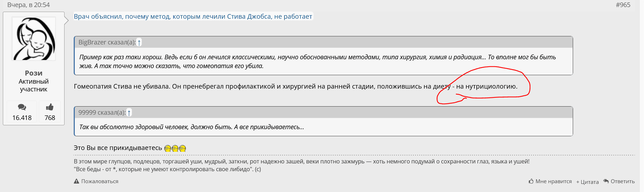
Task: Click the reply arrow icon beside Ответить
Action: click(606, 181)
